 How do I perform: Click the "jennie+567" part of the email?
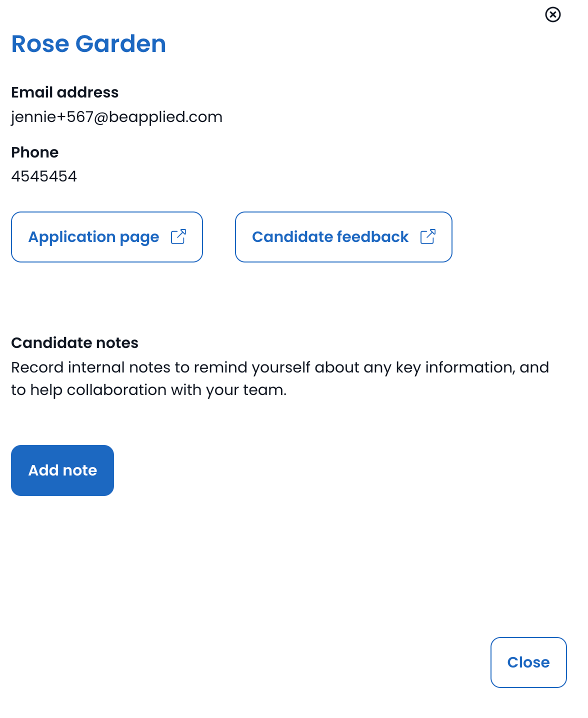point(52,117)
